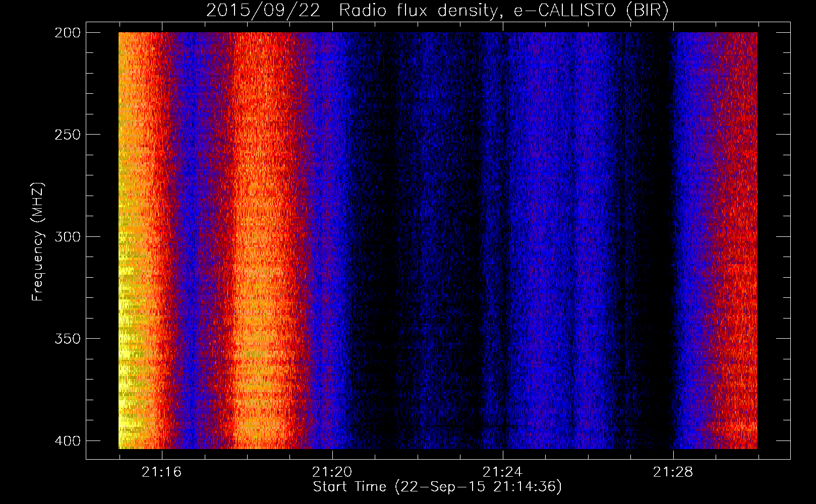
Task: Click the 200 frequency tick label
Action: coord(68,33)
